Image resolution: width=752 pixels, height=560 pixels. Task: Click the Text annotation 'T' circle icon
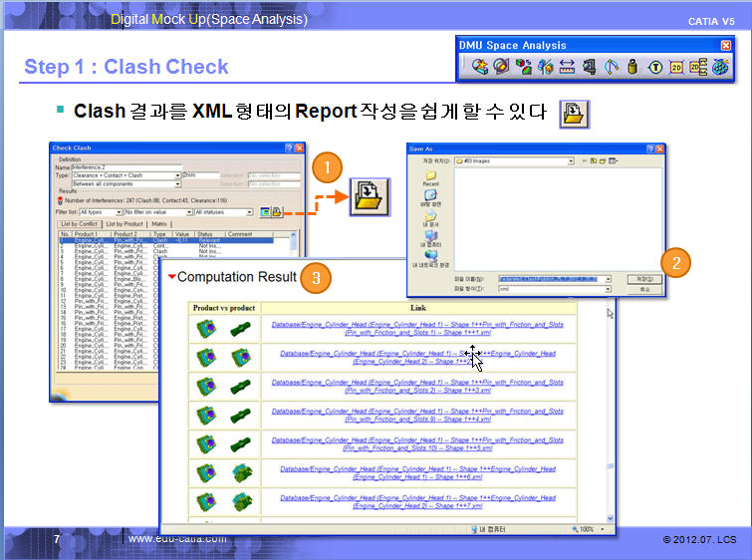(x=654, y=67)
